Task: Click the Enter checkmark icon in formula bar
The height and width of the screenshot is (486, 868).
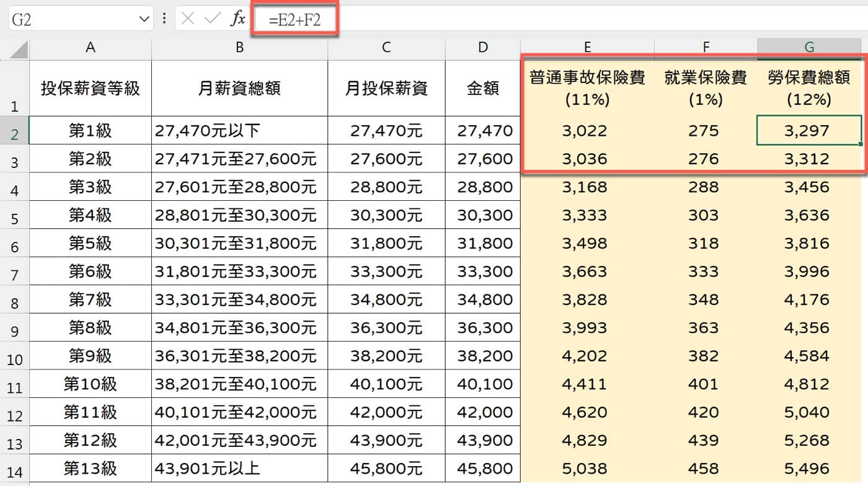Action: pyautogui.click(x=213, y=19)
